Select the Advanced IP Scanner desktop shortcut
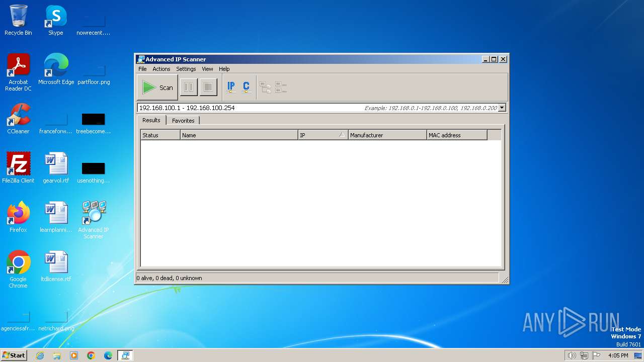This screenshot has height=362, width=644. coord(94,220)
